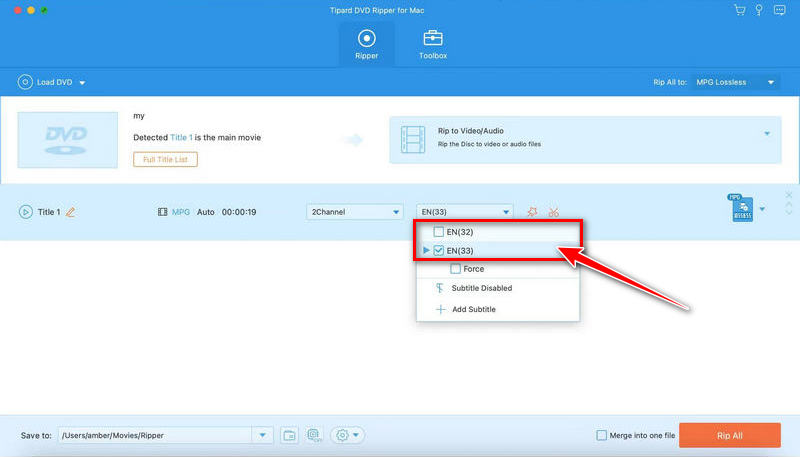The height and width of the screenshot is (457, 800).
Task: Switch to the Ripper tab
Action: pyautogui.click(x=366, y=44)
